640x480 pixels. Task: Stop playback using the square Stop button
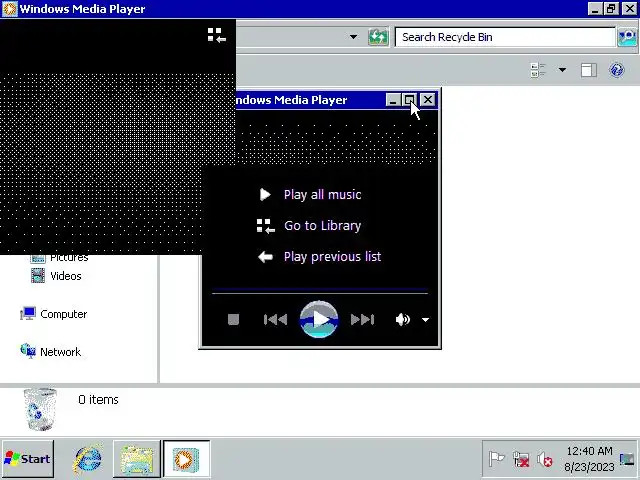click(233, 319)
